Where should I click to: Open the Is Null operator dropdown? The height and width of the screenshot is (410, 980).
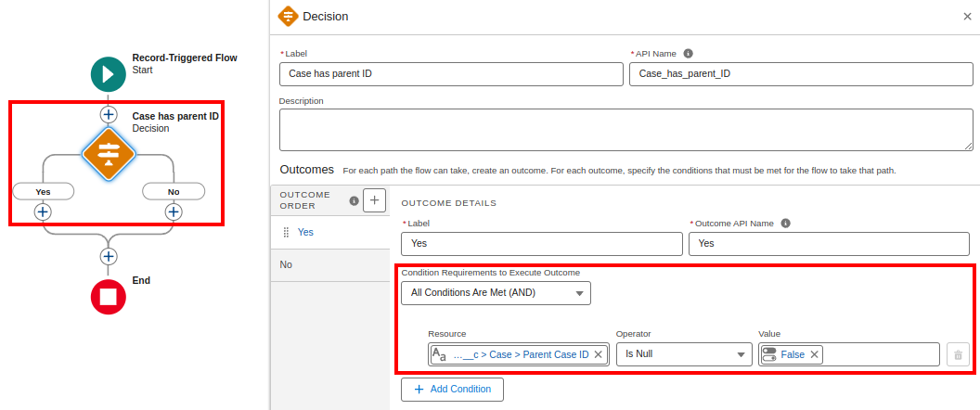pos(684,354)
